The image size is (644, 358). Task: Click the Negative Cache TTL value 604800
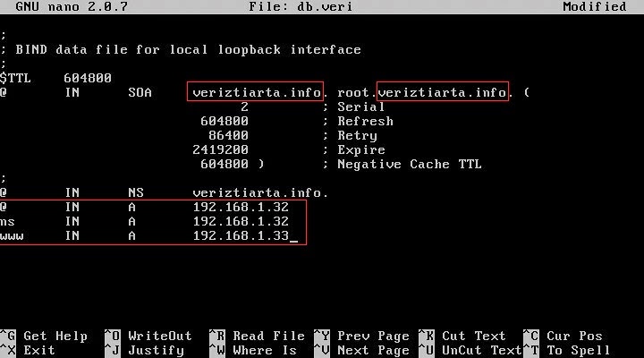click(225, 164)
